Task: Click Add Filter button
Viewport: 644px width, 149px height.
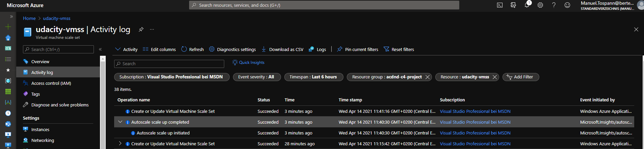Action: (521, 77)
